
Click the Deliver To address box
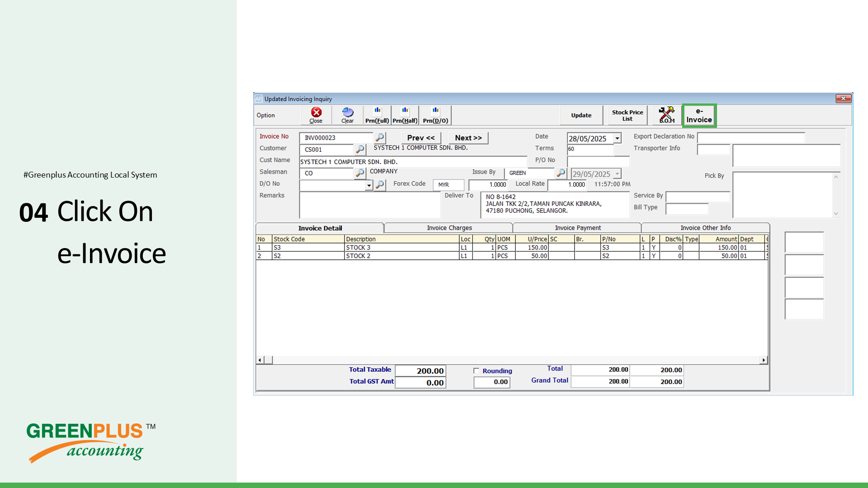point(555,204)
